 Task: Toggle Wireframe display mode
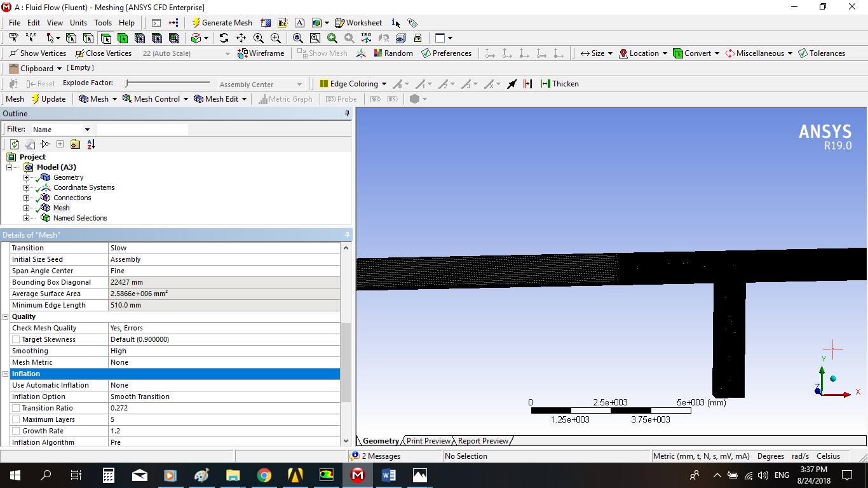(261, 53)
